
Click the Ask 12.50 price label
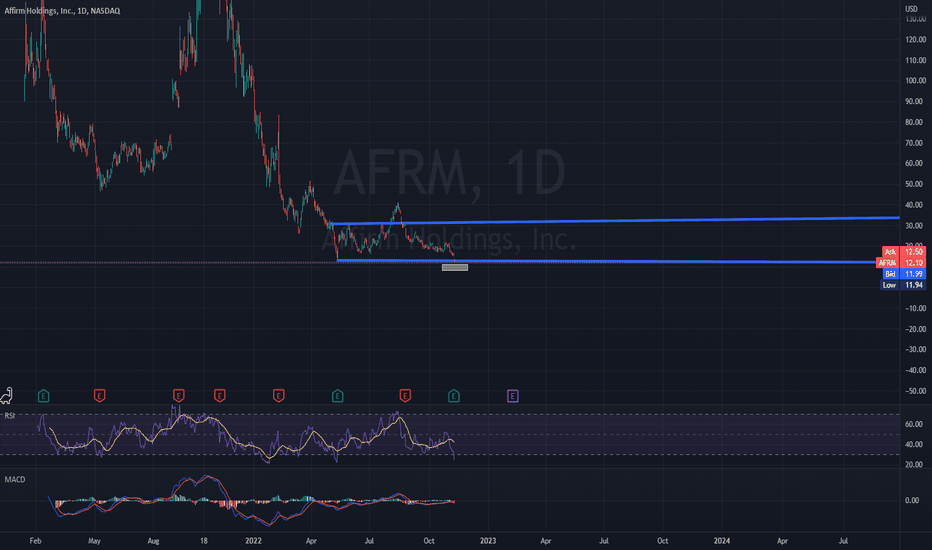(903, 252)
